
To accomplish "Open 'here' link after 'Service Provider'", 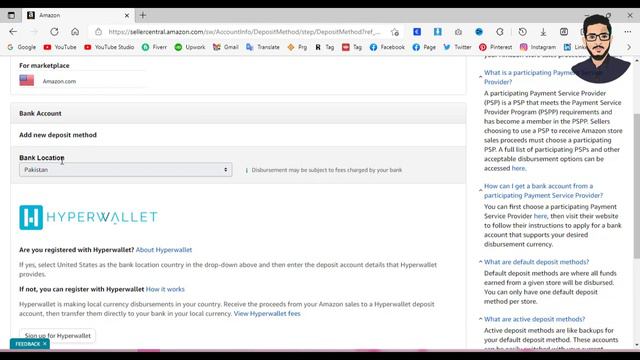I will (x=540, y=216).
